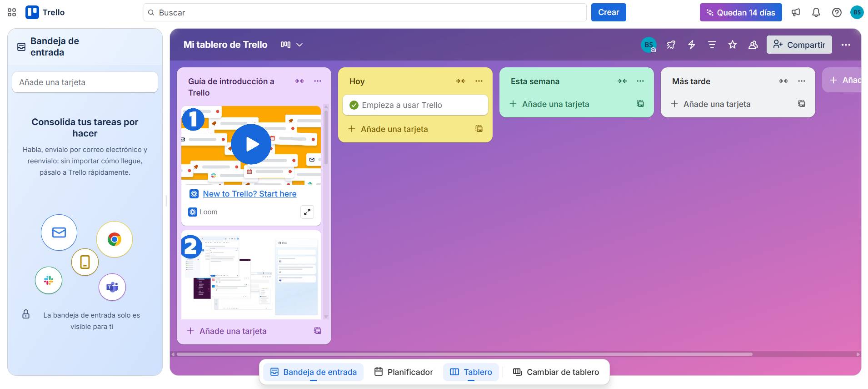
Task: Collapse the Guía de introducción a Trello list
Action: [x=299, y=81]
